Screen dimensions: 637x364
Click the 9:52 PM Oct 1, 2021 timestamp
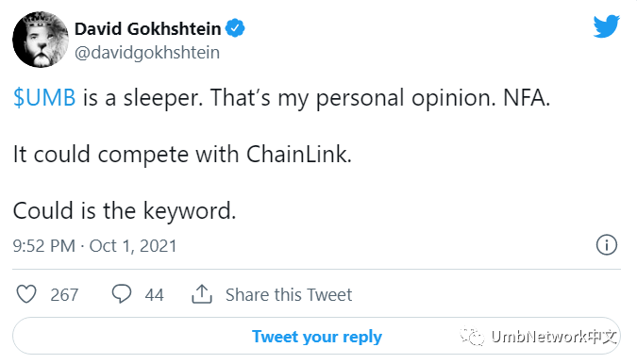tap(94, 246)
